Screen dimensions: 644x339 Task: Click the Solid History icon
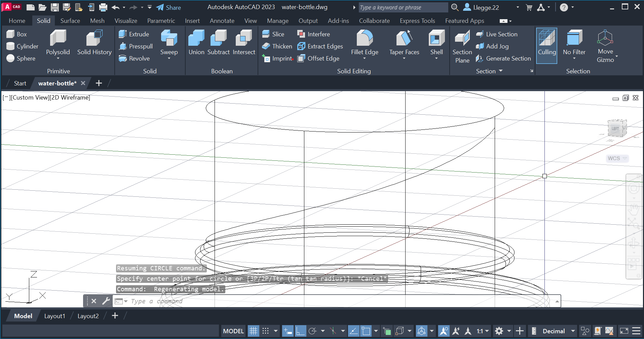coord(94,38)
